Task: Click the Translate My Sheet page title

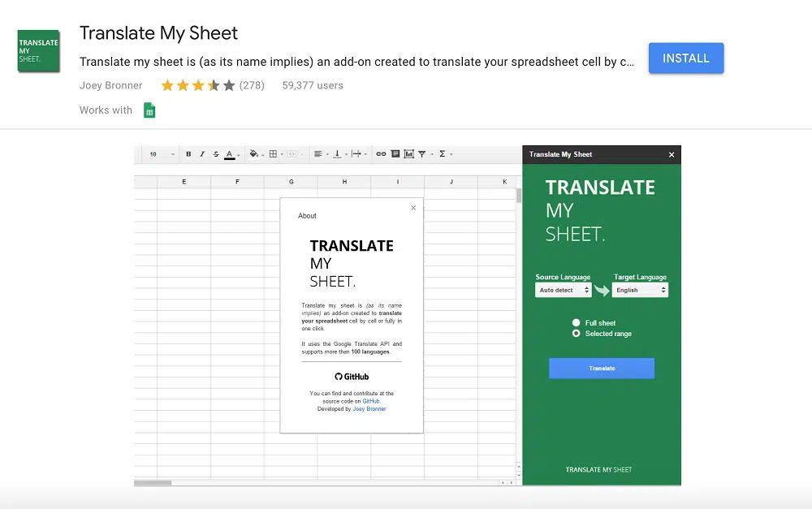Action: pyautogui.click(x=158, y=33)
